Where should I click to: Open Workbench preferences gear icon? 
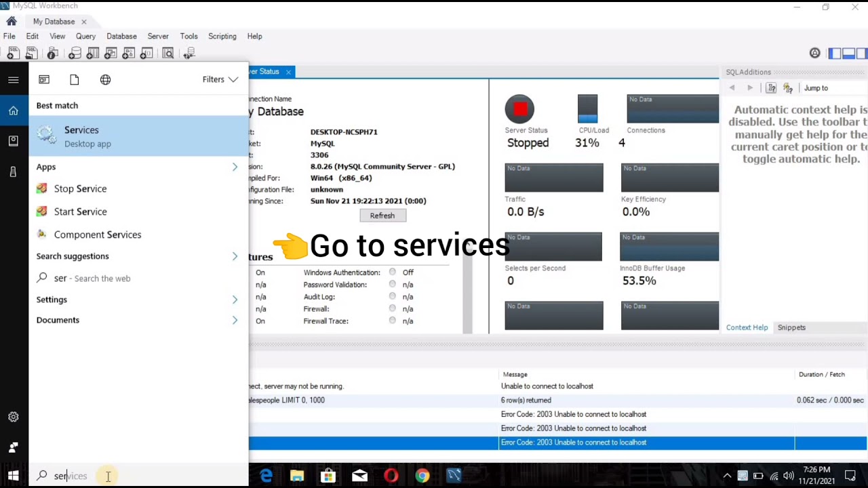pos(815,54)
